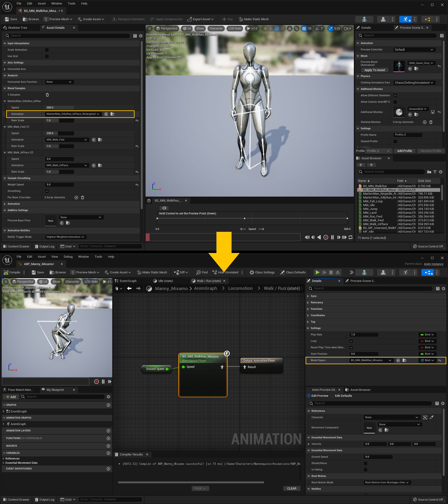Viewport: 448px width, 504px height.
Task: Open Asset menu in top window
Action: [42, 4]
